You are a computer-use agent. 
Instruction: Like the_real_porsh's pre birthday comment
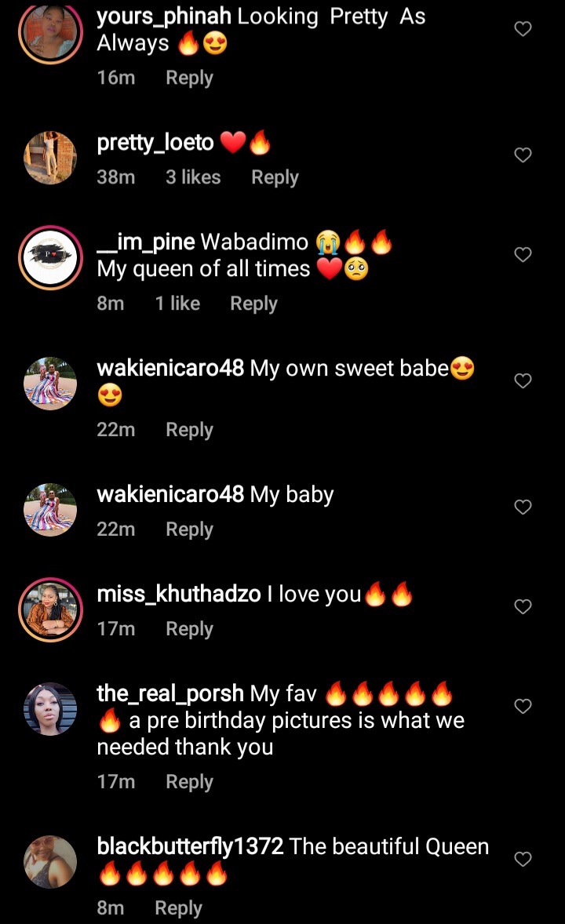pyautogui.click(x=523, y=705)
